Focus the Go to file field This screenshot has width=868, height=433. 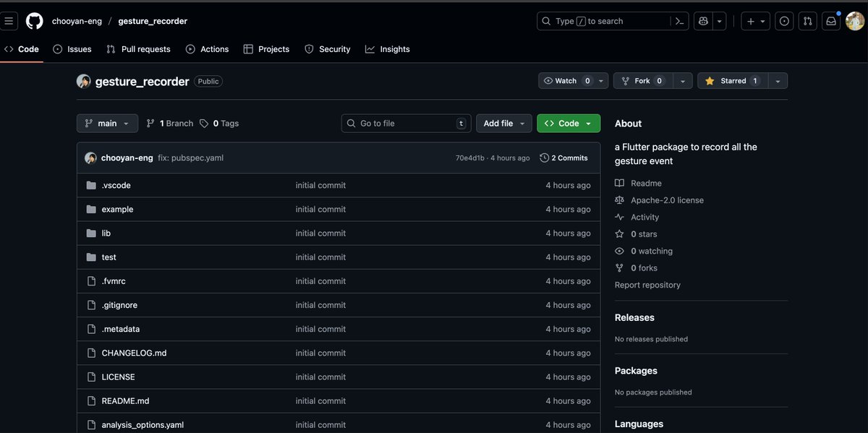pos(406,124)
